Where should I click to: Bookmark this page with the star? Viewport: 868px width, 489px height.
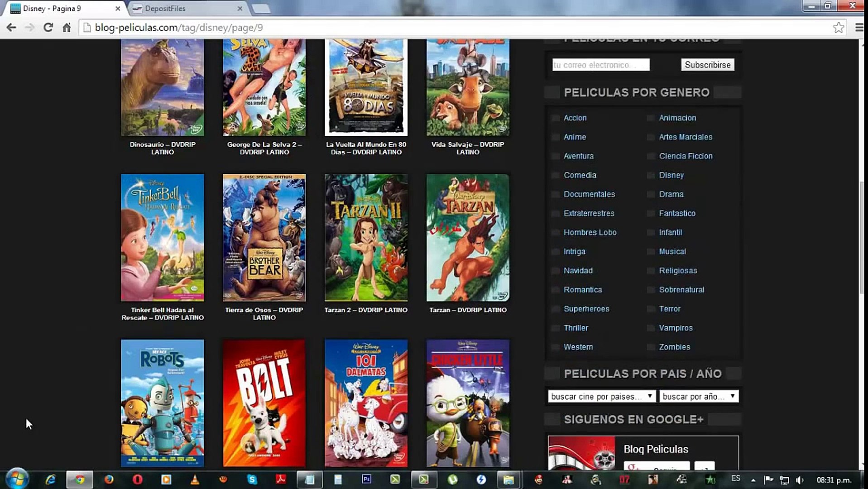[838, 28]
